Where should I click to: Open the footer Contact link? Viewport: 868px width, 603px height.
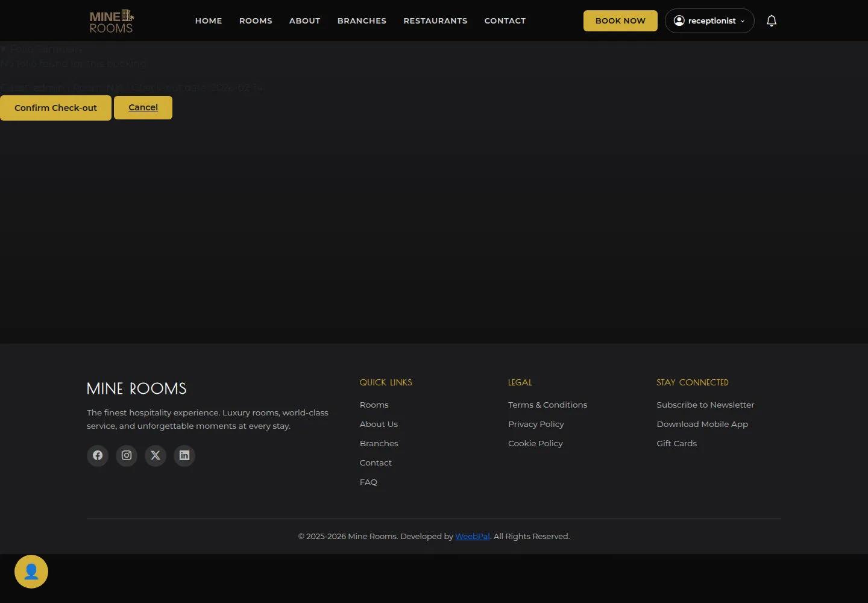point(376,463)
